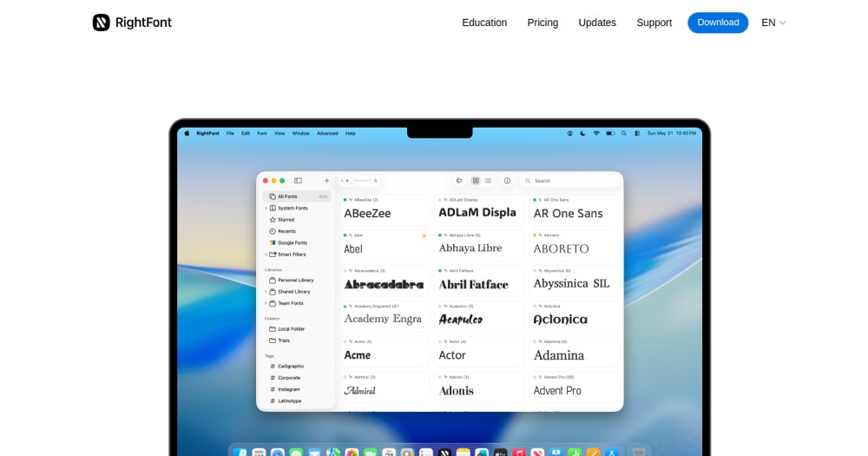This screenshot has width=868, height=456.
Task: Select All Fonts in sidebar
Action: 297,196
